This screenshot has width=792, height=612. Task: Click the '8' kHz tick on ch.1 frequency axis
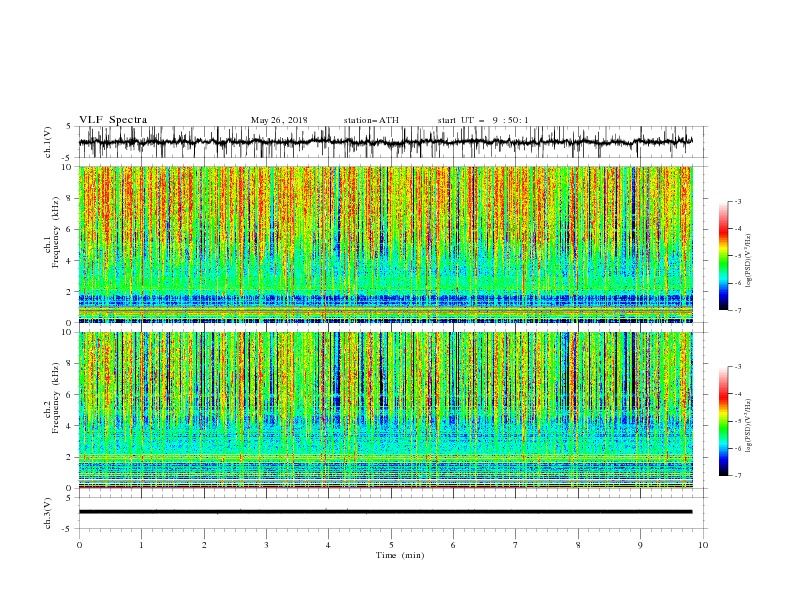[71, 198]
